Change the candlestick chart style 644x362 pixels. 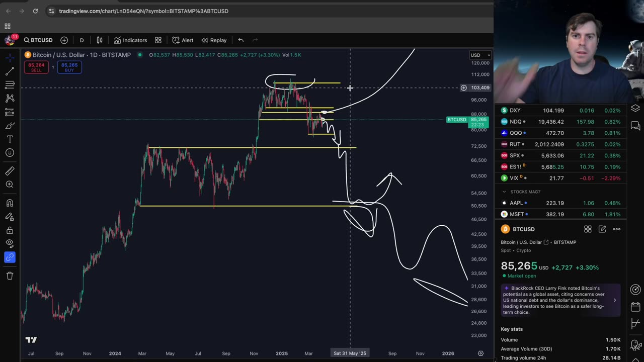click(100, 40)
